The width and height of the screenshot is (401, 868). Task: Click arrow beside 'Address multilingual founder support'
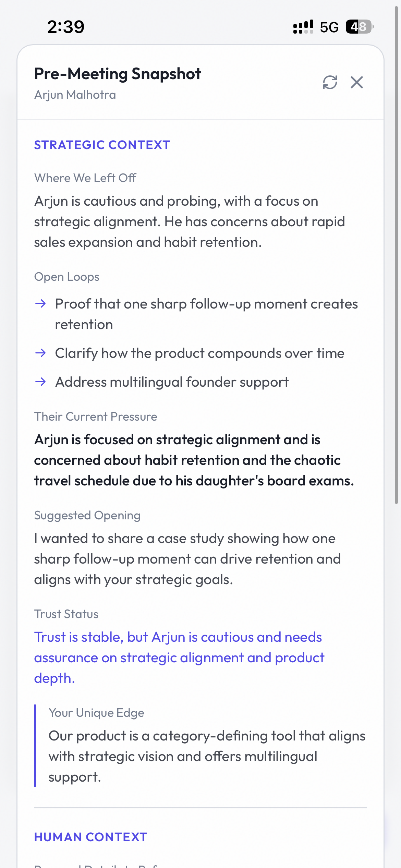tap(41, 382)
